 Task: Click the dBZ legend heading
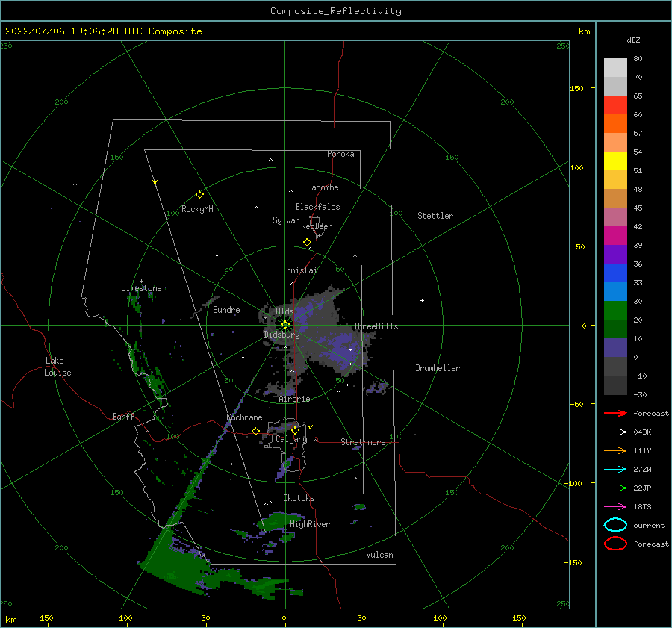pyautogui.click(x=633, y=40)
